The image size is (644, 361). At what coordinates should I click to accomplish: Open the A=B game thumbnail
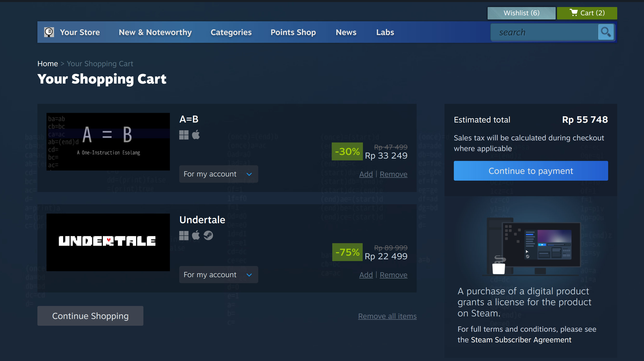tap(108, 142)
